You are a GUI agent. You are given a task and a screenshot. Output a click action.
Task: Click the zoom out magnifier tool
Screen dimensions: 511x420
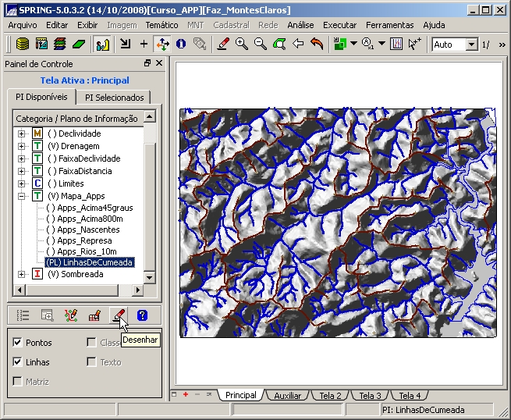tap(261, 44)
